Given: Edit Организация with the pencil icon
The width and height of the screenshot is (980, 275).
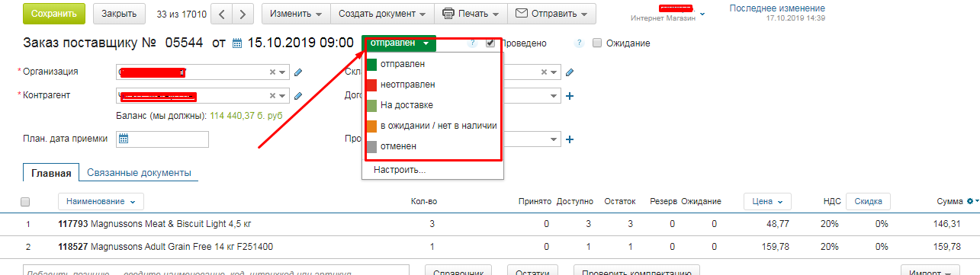Looking at the screenshot, I should 298,72.
